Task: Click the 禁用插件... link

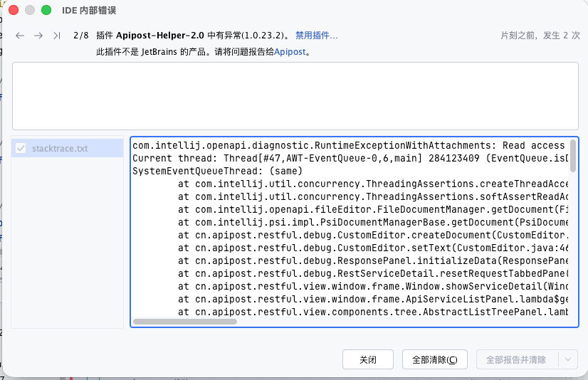Action: coord(317,36)
